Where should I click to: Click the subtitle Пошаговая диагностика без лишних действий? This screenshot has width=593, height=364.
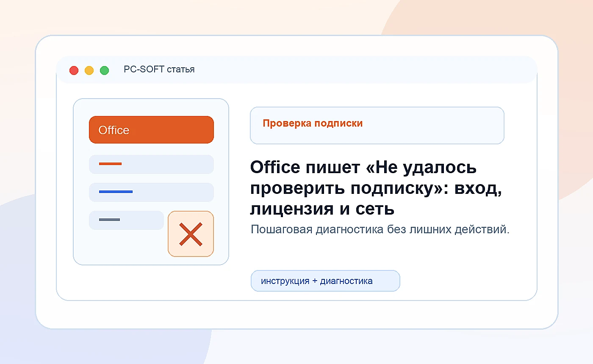click(x=380, y=229)
